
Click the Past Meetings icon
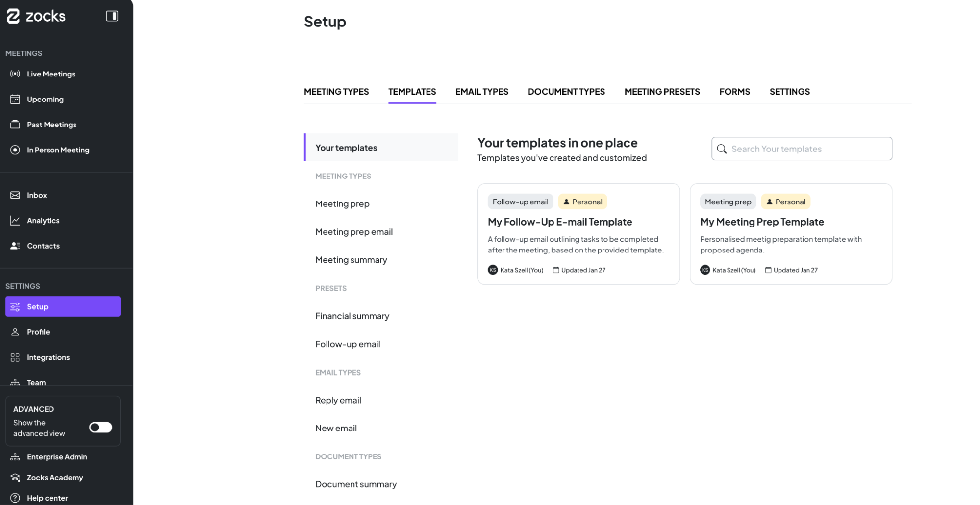click(x=15, y=124)
